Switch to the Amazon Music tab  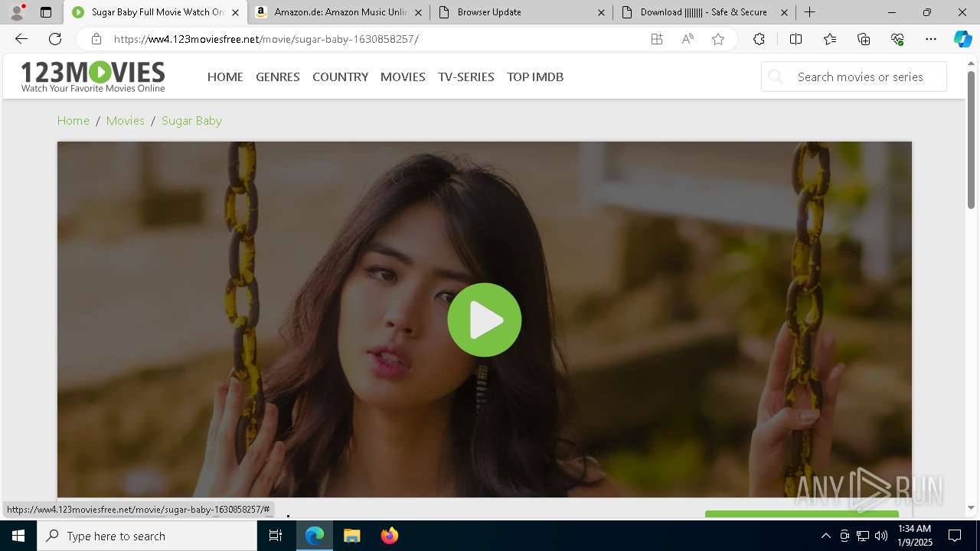337,12
